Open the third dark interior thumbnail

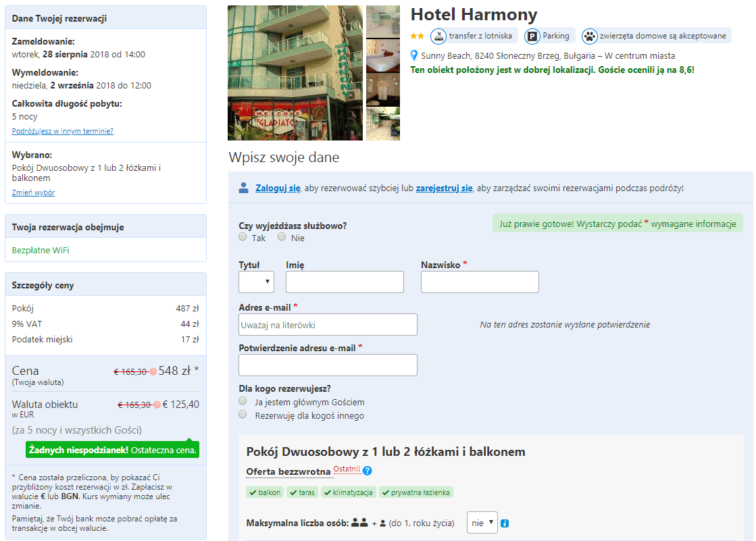[x=383, y=90]
